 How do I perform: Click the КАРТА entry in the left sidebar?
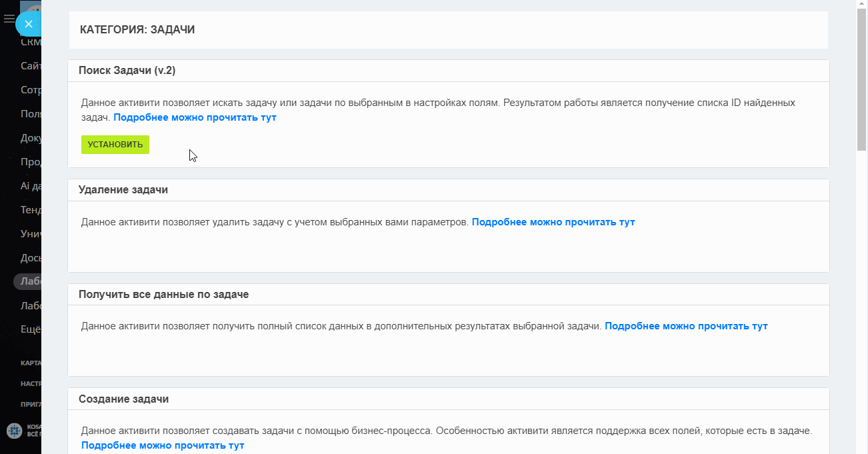(31, 363)
